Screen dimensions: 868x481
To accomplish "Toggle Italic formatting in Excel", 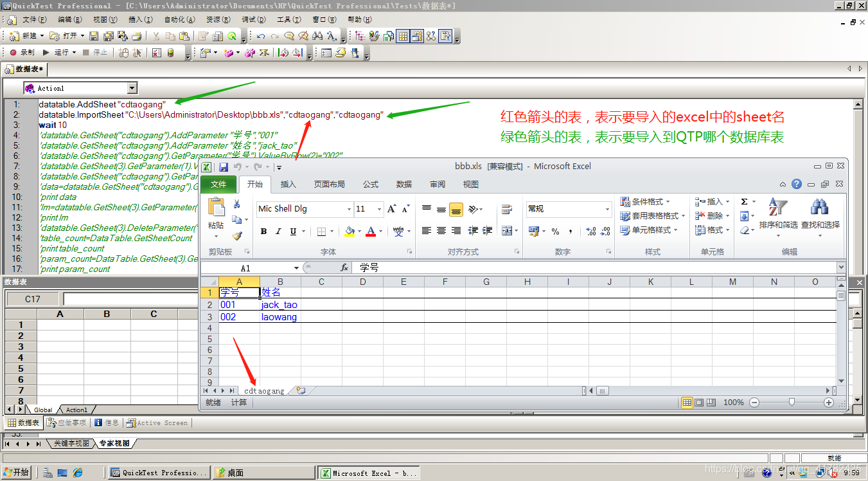I will 278,231.
